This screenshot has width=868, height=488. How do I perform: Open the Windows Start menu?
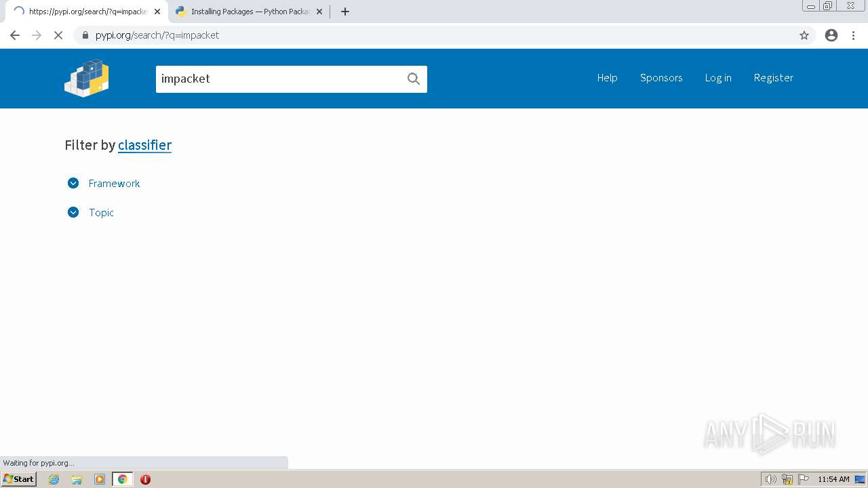point(18,479)
